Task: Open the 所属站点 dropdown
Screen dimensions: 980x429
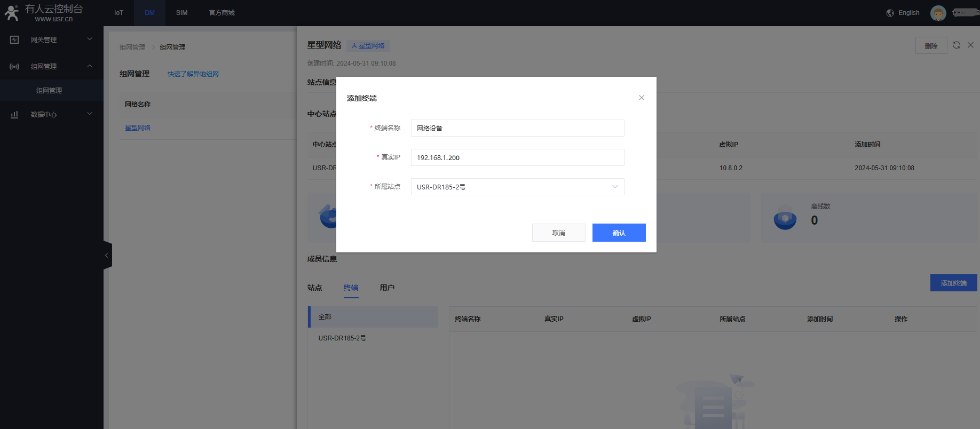Action: tap(517, 187)
